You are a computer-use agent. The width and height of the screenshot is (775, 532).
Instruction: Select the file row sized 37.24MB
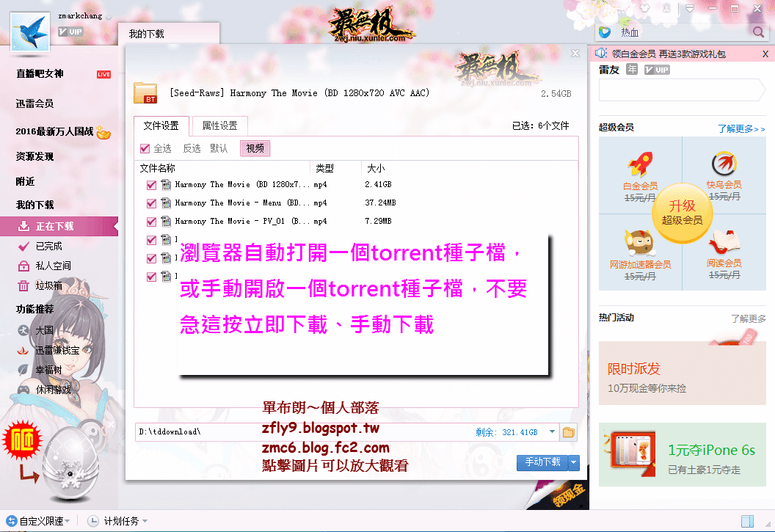tap(356, 203)
